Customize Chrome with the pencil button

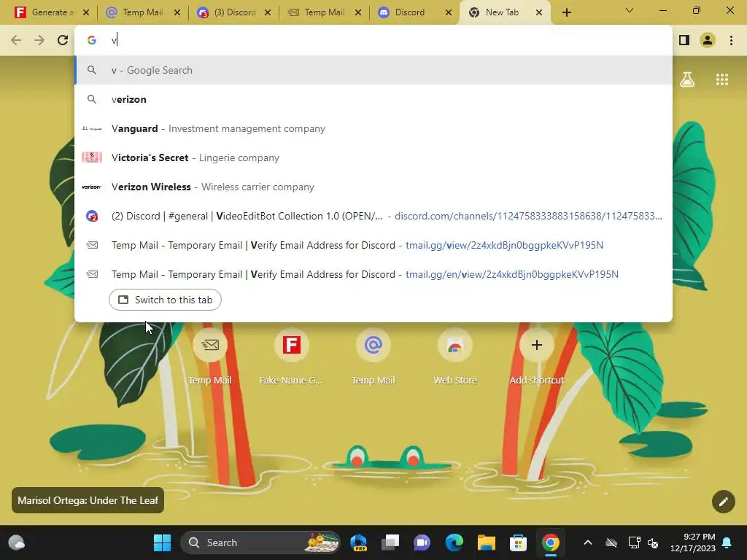tap(723, 502)
